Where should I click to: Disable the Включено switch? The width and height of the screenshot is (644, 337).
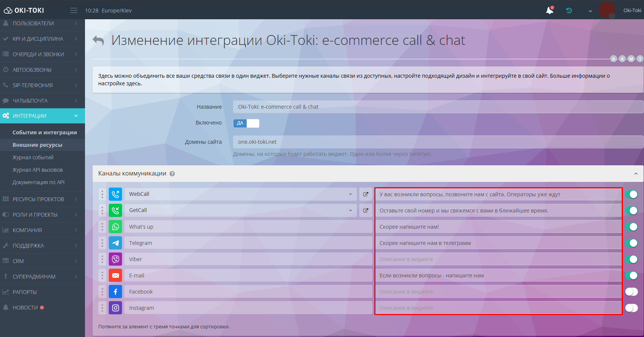click(246, 123)
